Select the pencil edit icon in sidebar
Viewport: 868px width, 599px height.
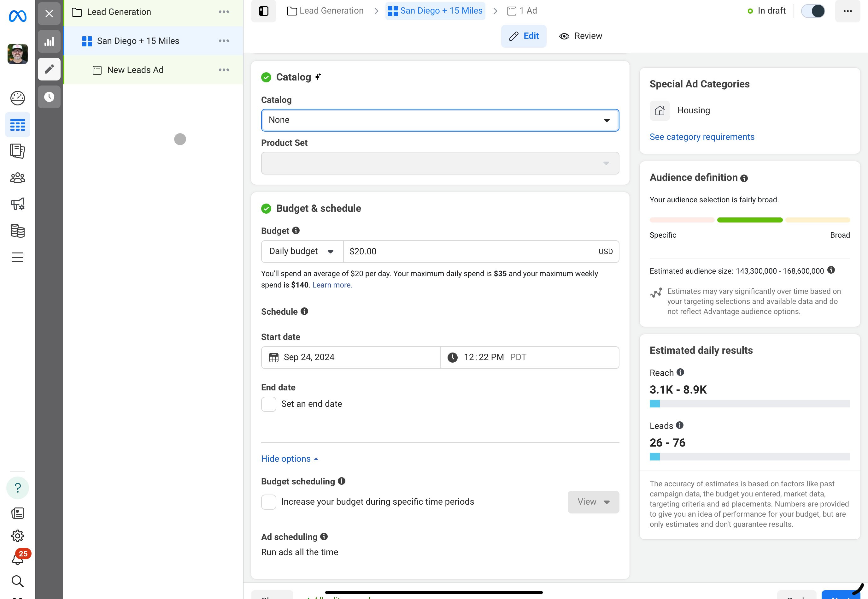49,69
